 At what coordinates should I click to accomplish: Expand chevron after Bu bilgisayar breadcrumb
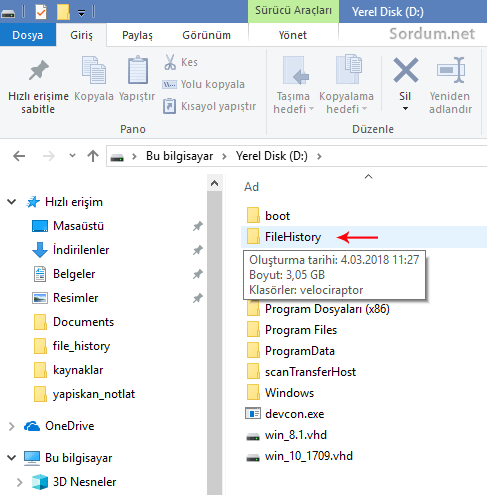click(224, 156)
